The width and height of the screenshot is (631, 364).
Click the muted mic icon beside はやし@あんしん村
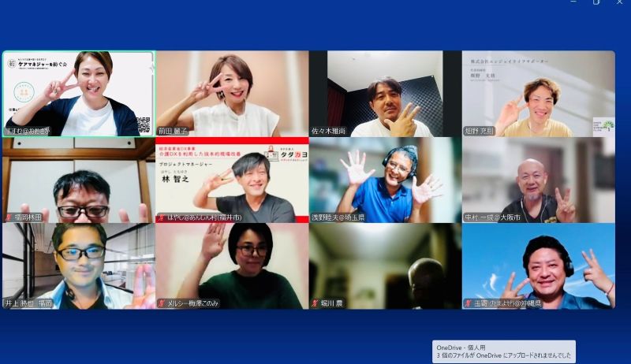[x=162, y=217]
